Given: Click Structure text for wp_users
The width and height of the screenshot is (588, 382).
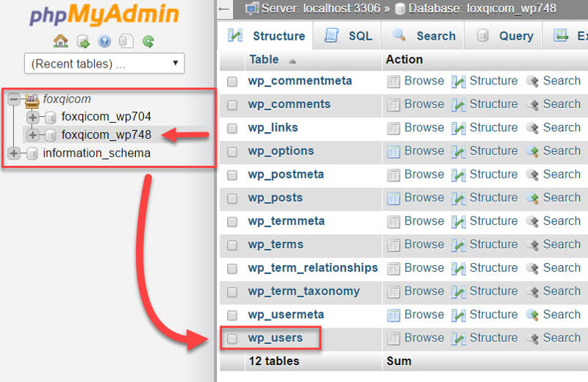Looking at the screenshot, I should (493, 338).
